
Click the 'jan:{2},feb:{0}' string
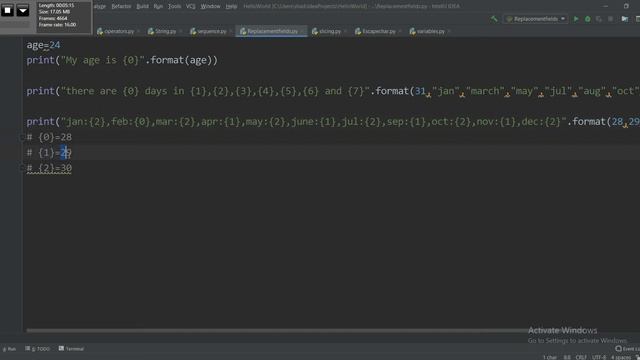coord(313,122)
